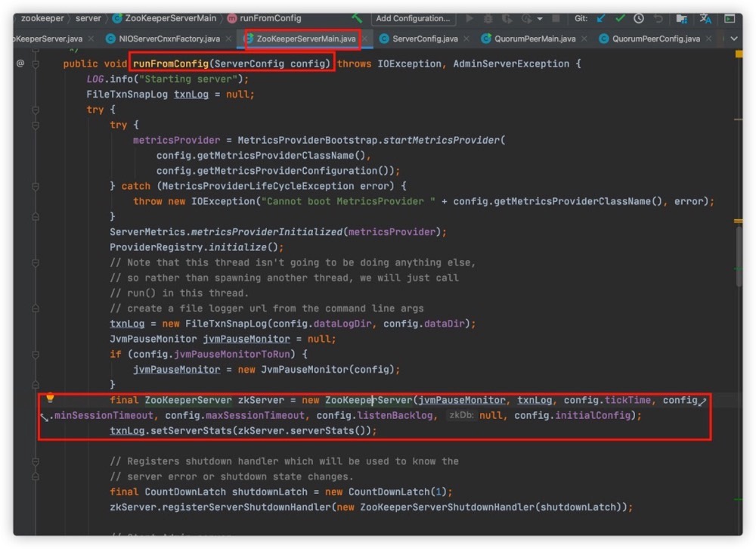Image resolution: width=756 pixels, height=549 pixels.
Task: Click the Git Rollback undo arrow icon
Action: tap(658, 18)
